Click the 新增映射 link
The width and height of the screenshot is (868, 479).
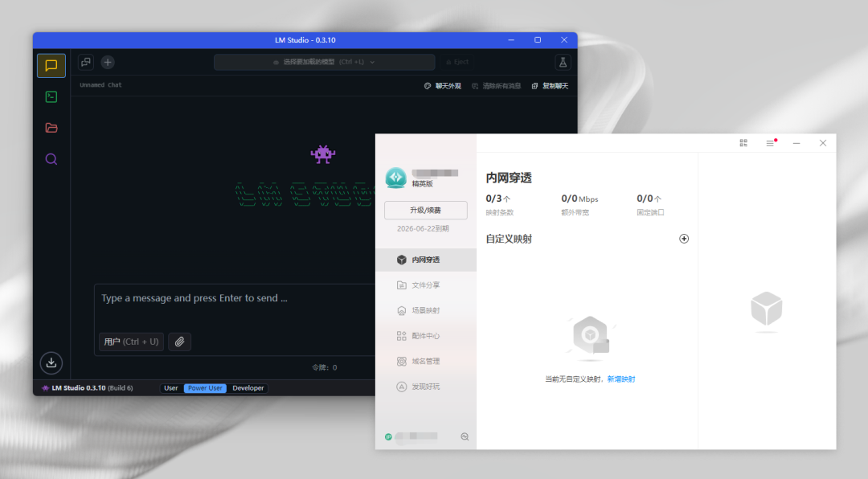pos(621,379)
